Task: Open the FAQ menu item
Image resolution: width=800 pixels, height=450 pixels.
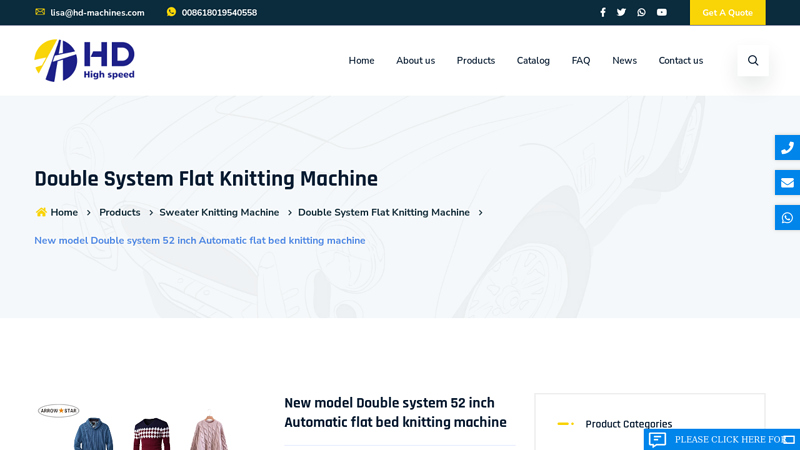Action: tap(581, 60)
